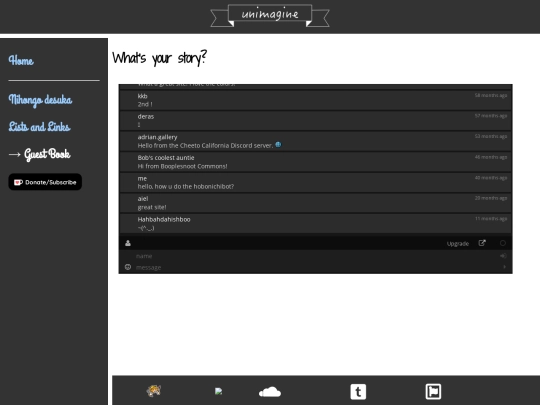Open the Home page link

21,61
